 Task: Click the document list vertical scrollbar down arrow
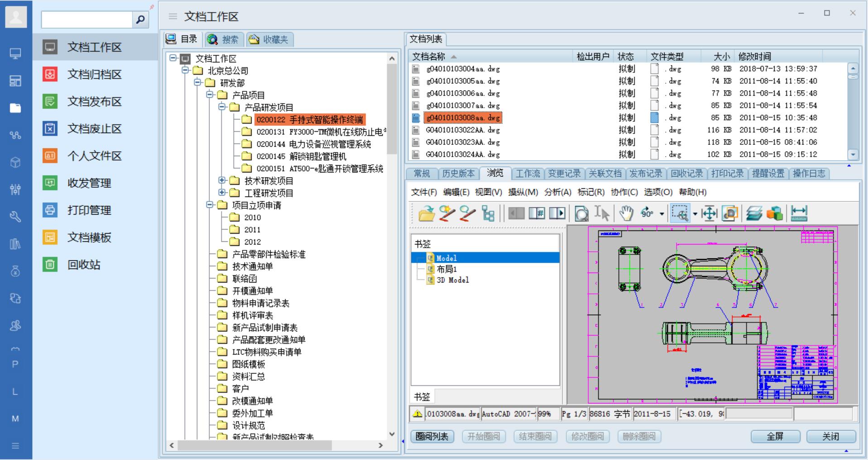pyautogui.click(x=853, y=154)
